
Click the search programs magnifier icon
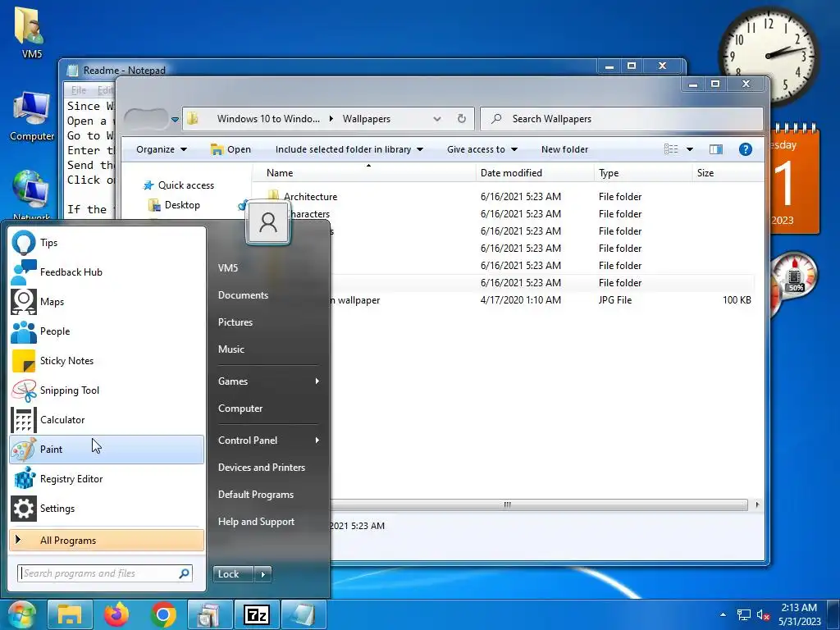(x=184, y=573)
